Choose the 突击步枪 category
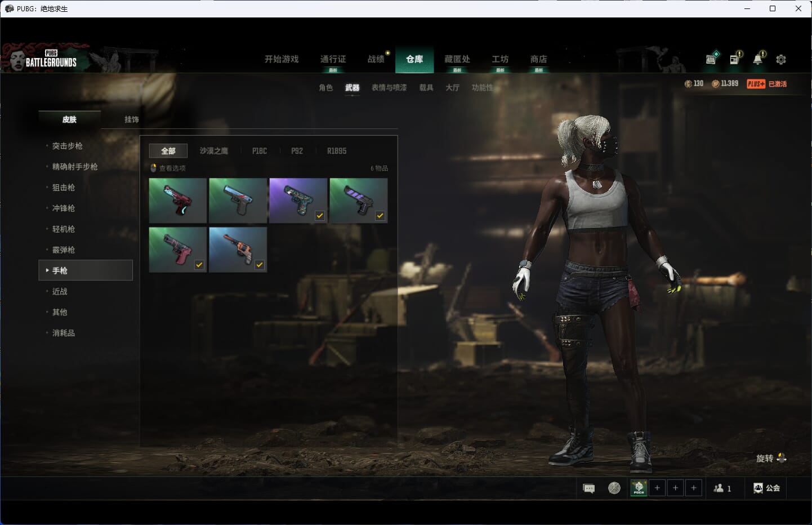The height and width of the screenshot is (525, 812). (67, 146)
